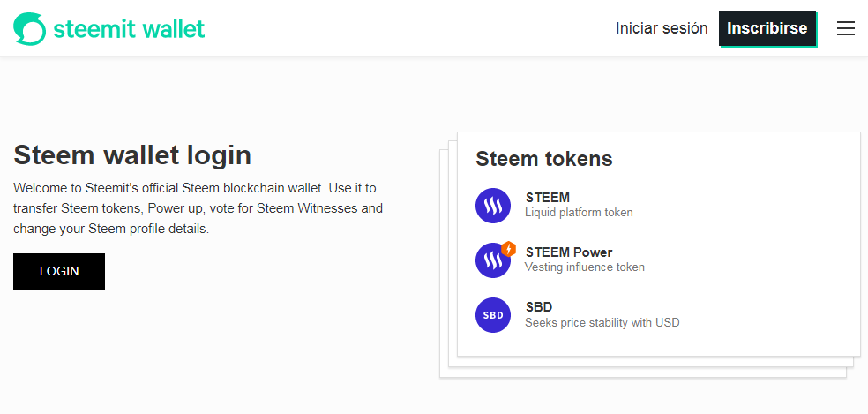Select the STEEM token label

click(x=547, y=198)
